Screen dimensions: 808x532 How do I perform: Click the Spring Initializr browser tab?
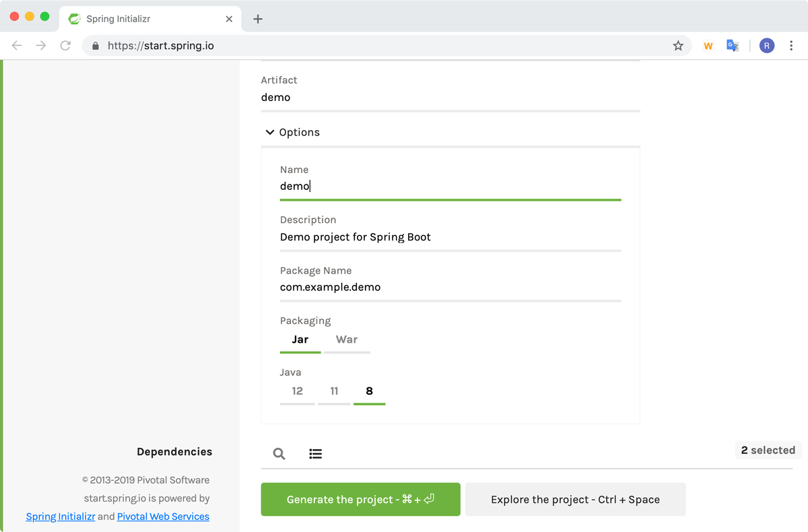151,19
